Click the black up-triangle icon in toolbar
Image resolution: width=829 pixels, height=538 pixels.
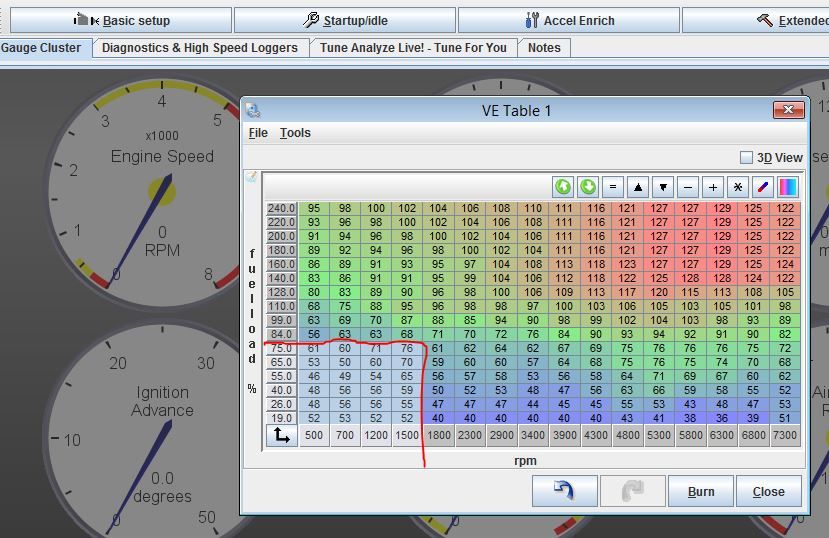(x=638, y=187)
